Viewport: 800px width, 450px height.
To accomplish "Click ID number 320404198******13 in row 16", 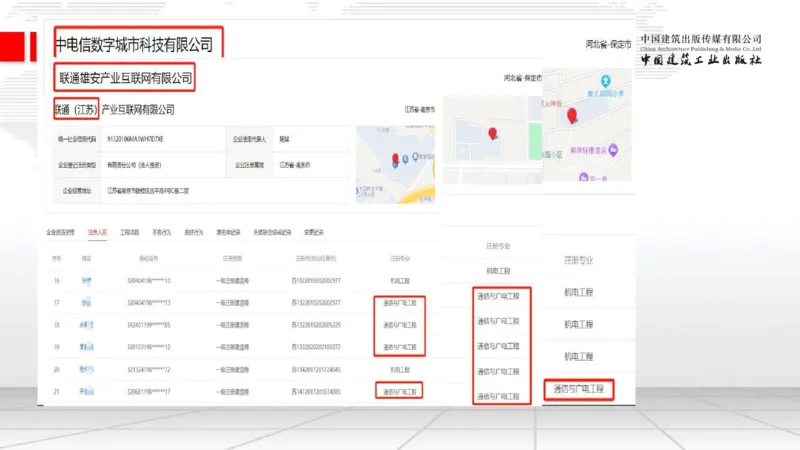I will point(148,281).
